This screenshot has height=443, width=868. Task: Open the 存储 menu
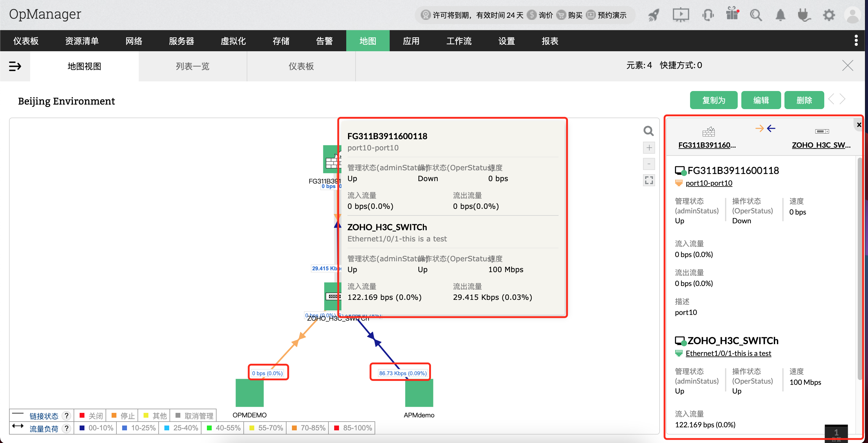click(281, 41)
